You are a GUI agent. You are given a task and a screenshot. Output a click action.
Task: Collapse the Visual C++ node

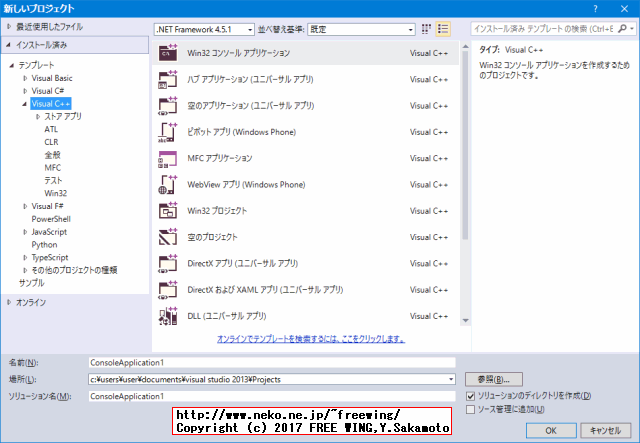[25, 104]
